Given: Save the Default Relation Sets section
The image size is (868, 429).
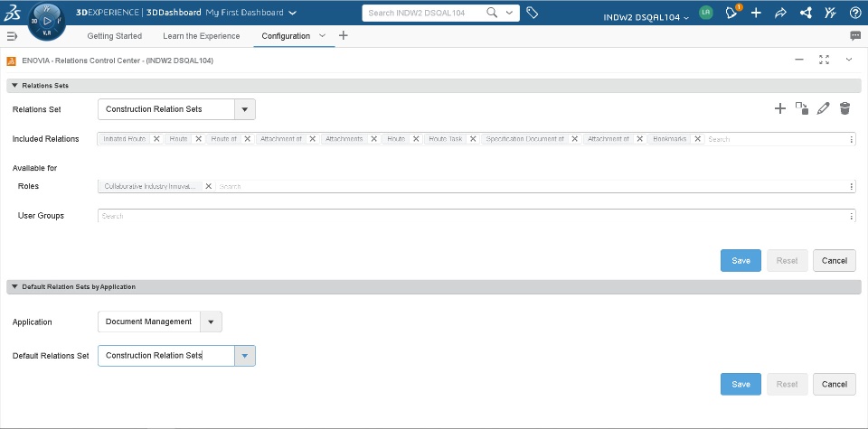Looking at the screenshot, I should (x=741, y=384).
